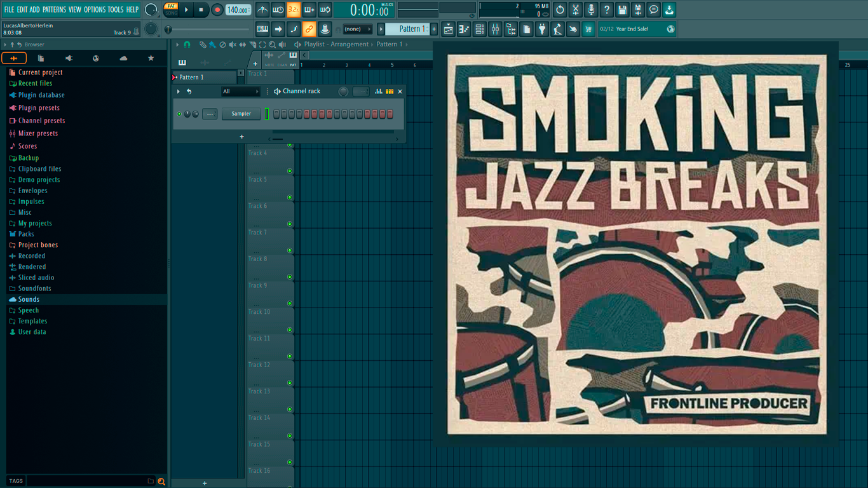Expand the Browser panel options arrow

[x=5, y=45]
